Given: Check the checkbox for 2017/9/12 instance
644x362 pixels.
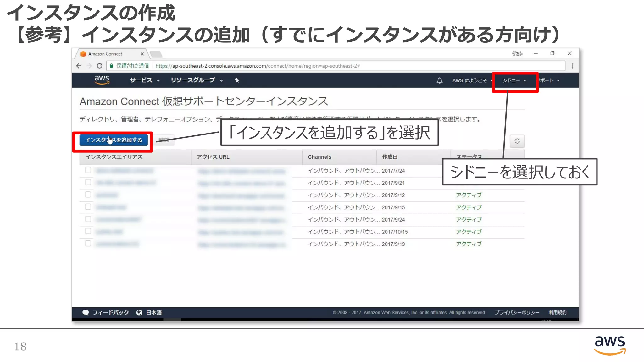Looking at the screenshot, I should [88, 195].
